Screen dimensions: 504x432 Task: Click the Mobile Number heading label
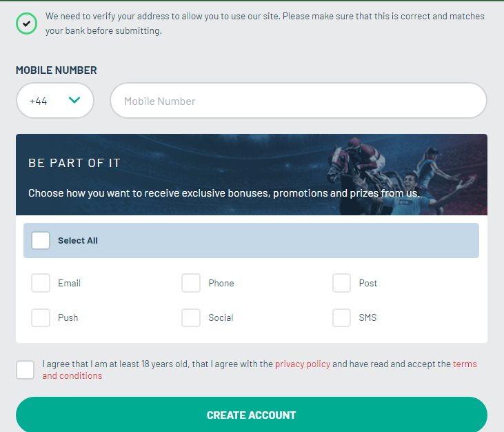click(x=57, y=70)
